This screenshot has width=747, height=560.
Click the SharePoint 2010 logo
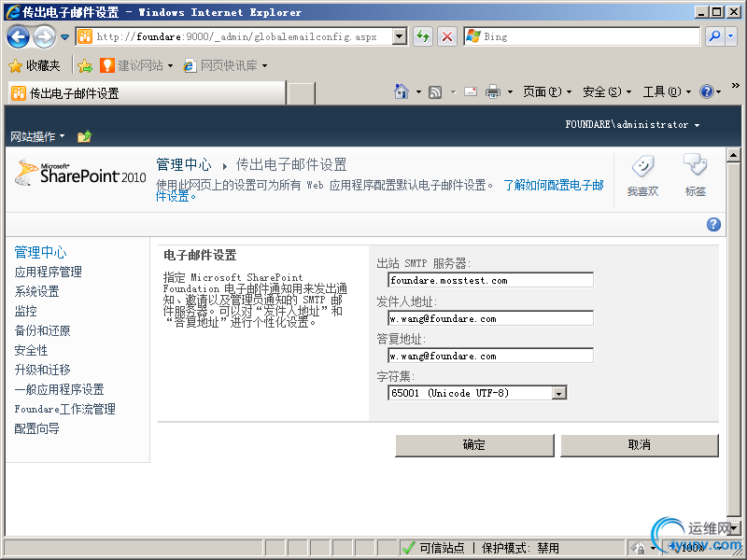click(80, 173)
